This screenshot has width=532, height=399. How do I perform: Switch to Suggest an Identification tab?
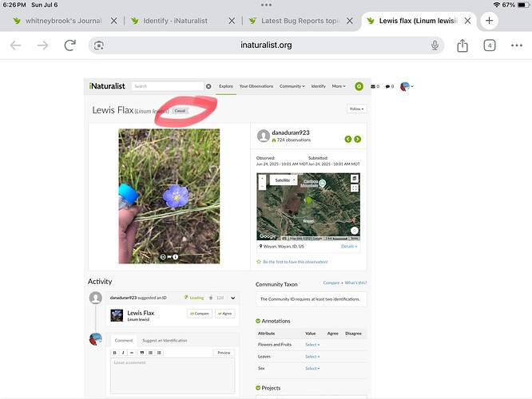coord(165,341)
